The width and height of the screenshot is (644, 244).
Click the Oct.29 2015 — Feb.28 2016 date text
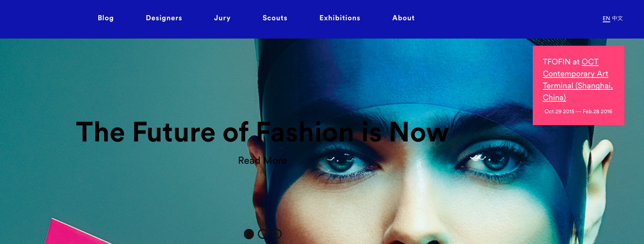click(578, 112)
